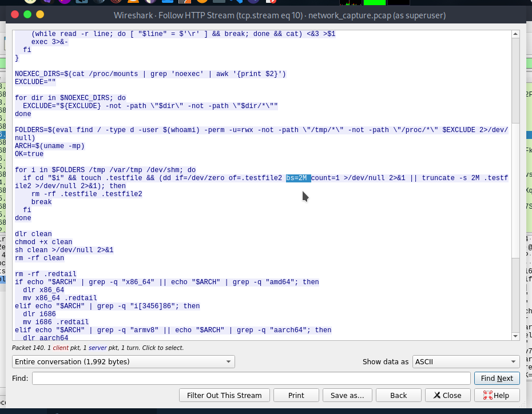Click the green window button in title bar
This screenshot has width=532, height=414.
pyautogui.click(x=40, y=14)
